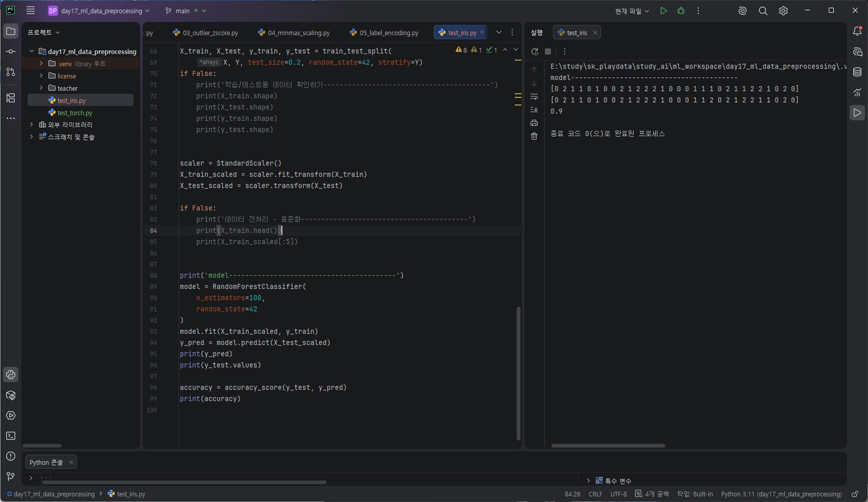Expand the .venv folder
868x502 pixels.
click(x=41, y=63)
